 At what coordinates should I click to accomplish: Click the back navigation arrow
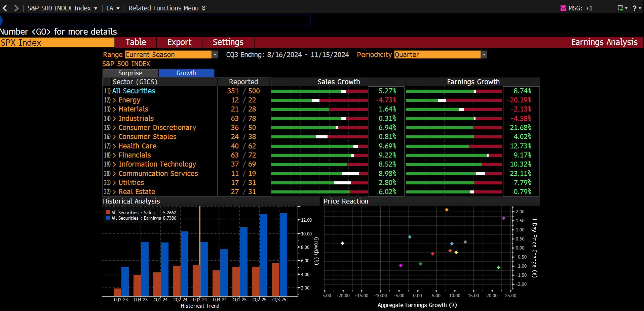point(5,8)
